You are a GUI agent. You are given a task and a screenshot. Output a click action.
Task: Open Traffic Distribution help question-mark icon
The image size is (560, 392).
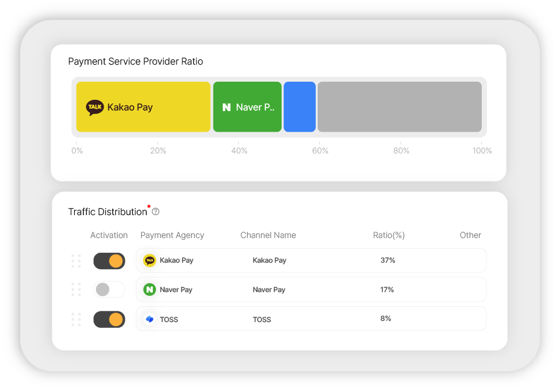tap(156, 212)
